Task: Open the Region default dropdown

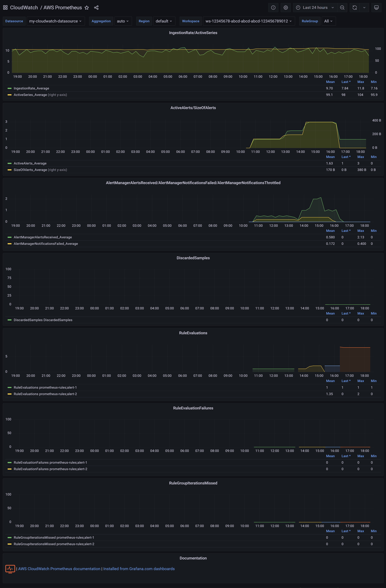Action: [164, 21]
